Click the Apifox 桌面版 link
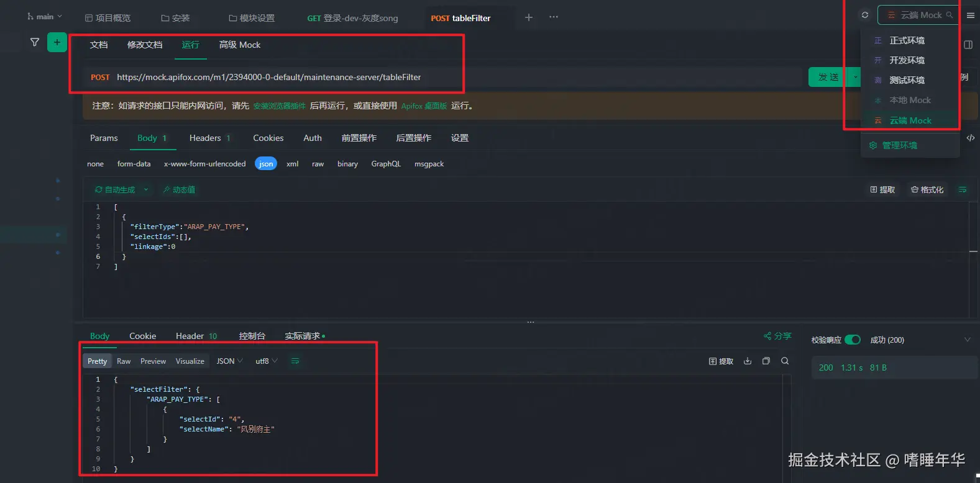 424,106
